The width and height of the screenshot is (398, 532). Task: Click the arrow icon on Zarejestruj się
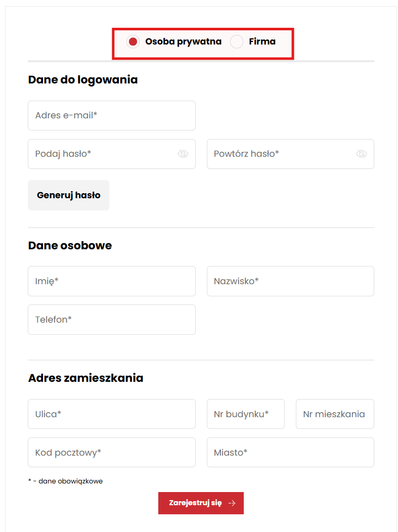tap(232, 503)
